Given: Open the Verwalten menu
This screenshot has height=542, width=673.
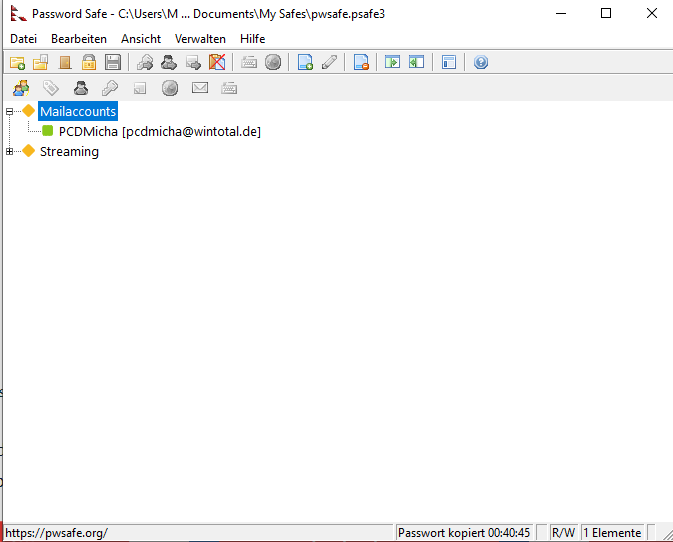Looking at the screenshot, I should tap(200, 39).
